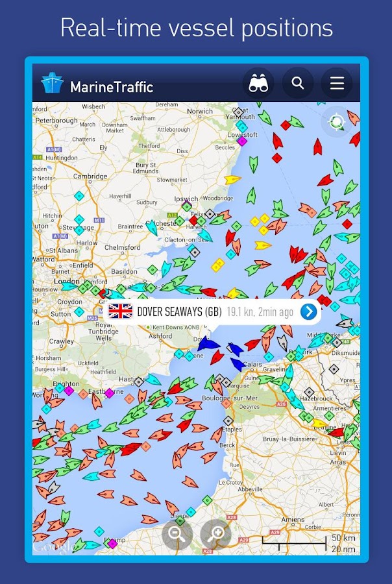The width and height of the screenshot is (392, 584).
Task: Tap the magnifying glass search icon
Action: [x=297, y=83]
